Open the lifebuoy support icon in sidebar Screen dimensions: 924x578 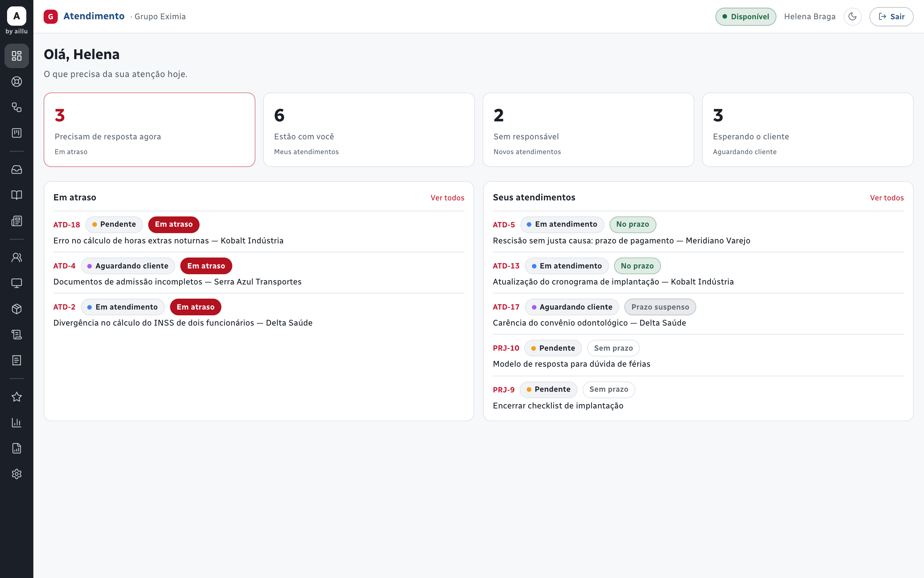16,82
